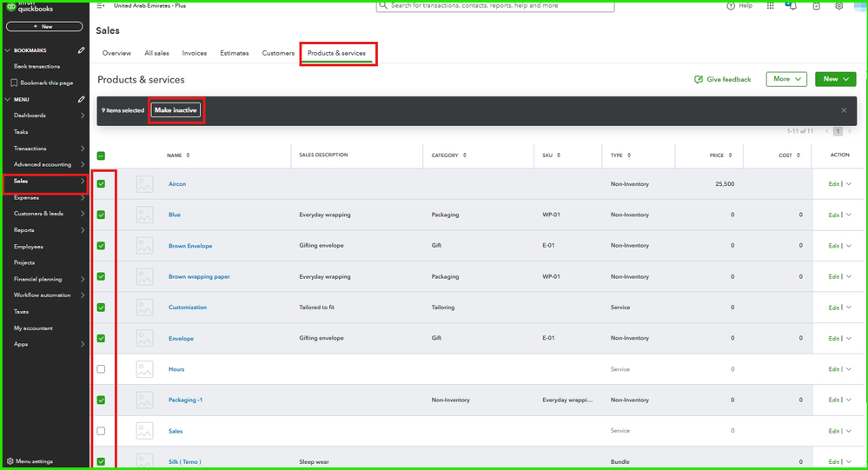Viewport: 868px width, 470px height.
Task: Open the green New dropdown button
Action: [835, 79]
